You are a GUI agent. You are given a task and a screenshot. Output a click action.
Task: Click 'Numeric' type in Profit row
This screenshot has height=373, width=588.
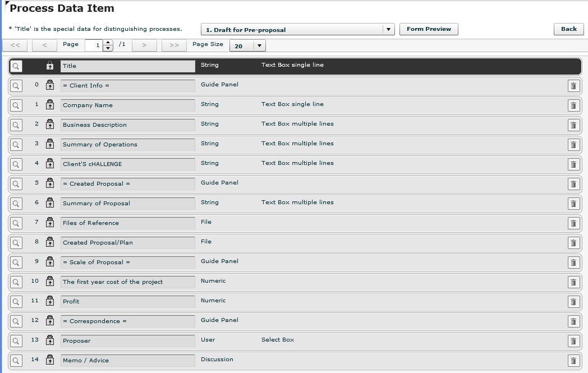pos(213,300)
